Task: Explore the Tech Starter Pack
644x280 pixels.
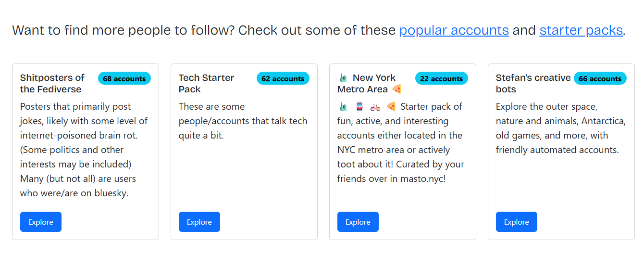Action: click(199, 222)
